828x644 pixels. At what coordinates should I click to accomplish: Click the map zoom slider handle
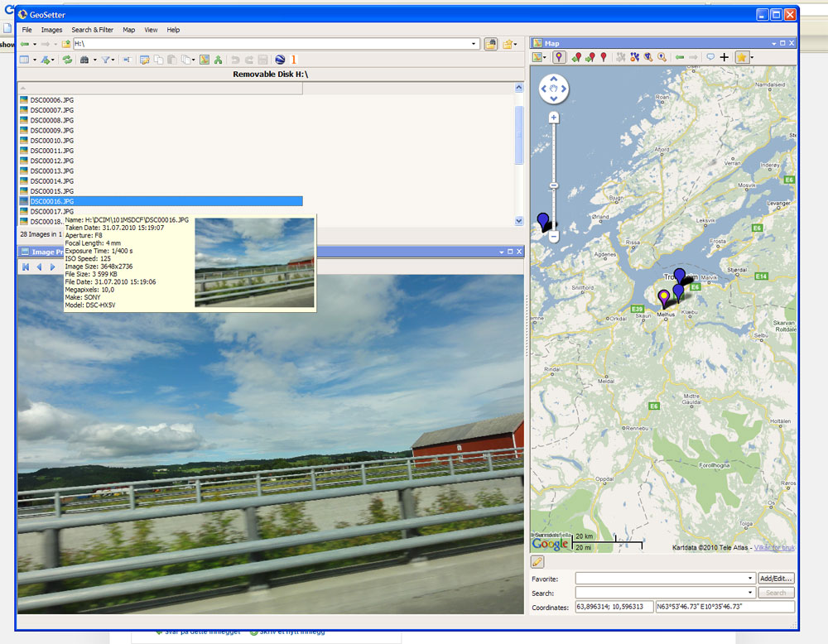553,185
